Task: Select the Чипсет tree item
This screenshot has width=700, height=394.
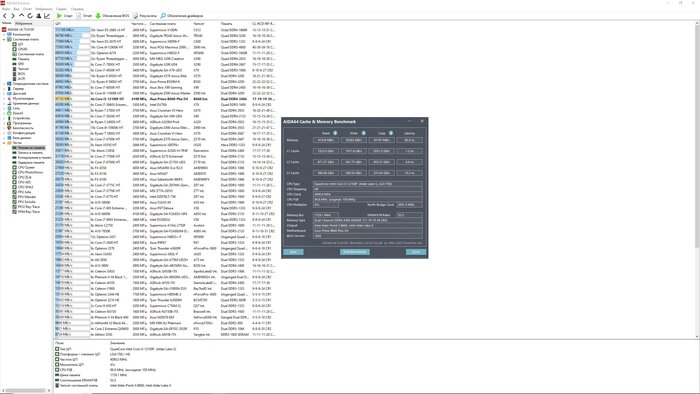Action: click(x=23, y=69)
